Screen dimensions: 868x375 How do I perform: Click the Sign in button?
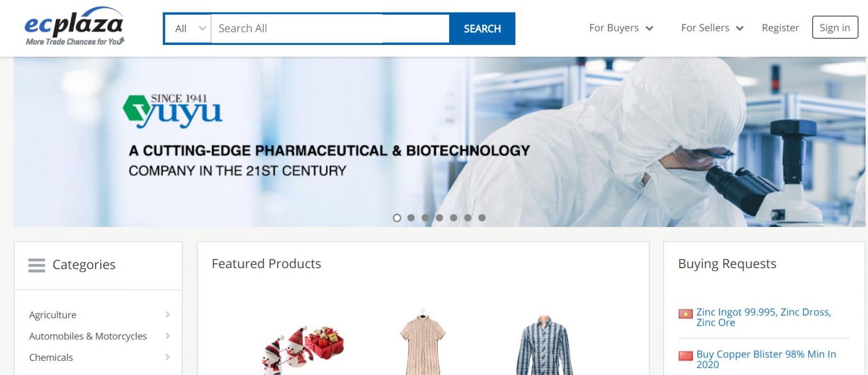(835, 28)
